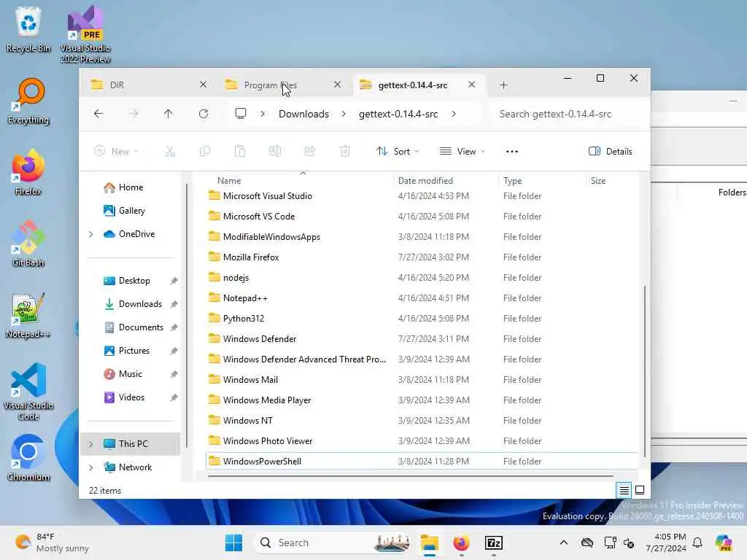Open the Chromium desktop shortcut
This screenshot has height=560, width=747.
[28, 458]
